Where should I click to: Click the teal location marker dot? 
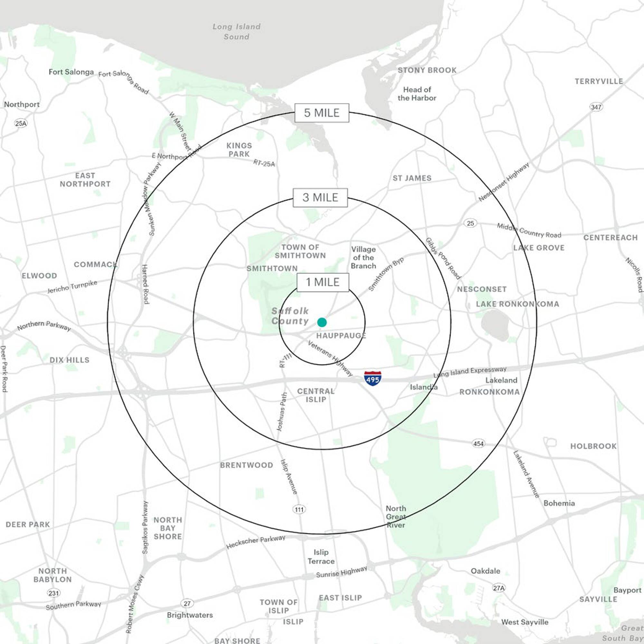click(322, 322)
